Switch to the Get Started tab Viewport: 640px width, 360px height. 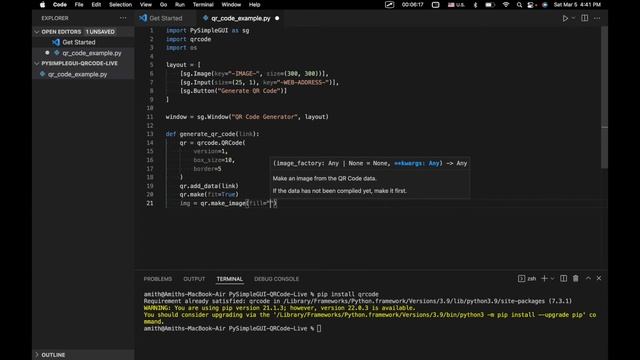pos(166,18)
